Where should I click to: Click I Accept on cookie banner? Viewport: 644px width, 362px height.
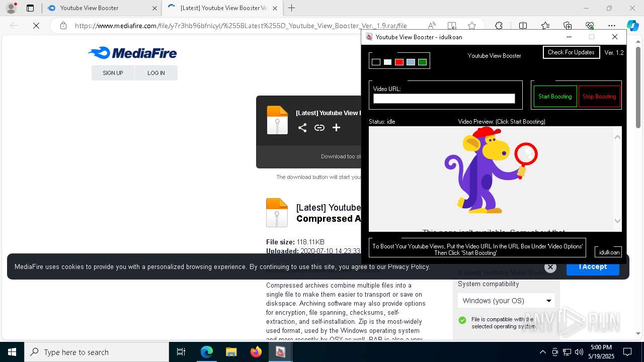coord(593,267)
